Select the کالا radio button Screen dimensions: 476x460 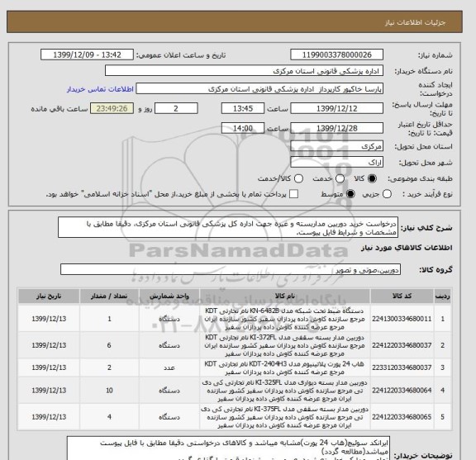tap(372, 178)
